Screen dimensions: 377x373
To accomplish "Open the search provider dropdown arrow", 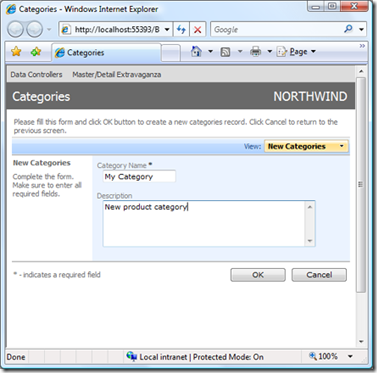I will 361,29.
